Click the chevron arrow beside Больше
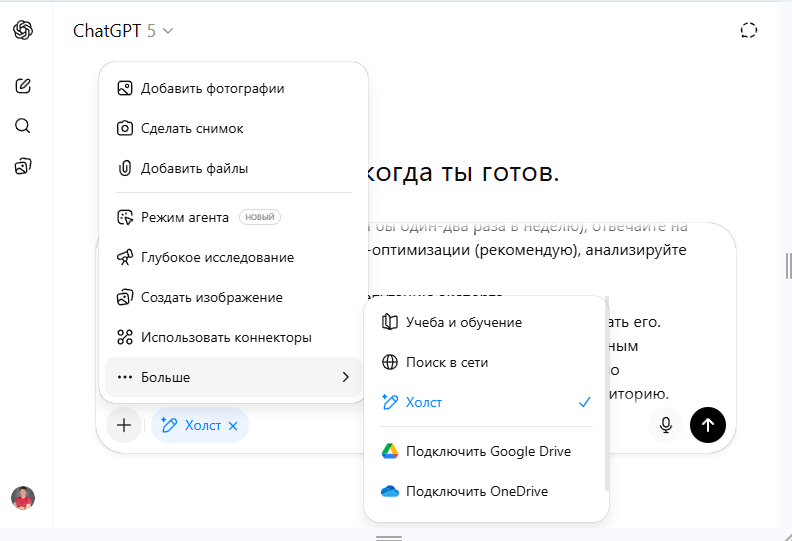Screen dimensions: 792x541 [x=345, y=377]
